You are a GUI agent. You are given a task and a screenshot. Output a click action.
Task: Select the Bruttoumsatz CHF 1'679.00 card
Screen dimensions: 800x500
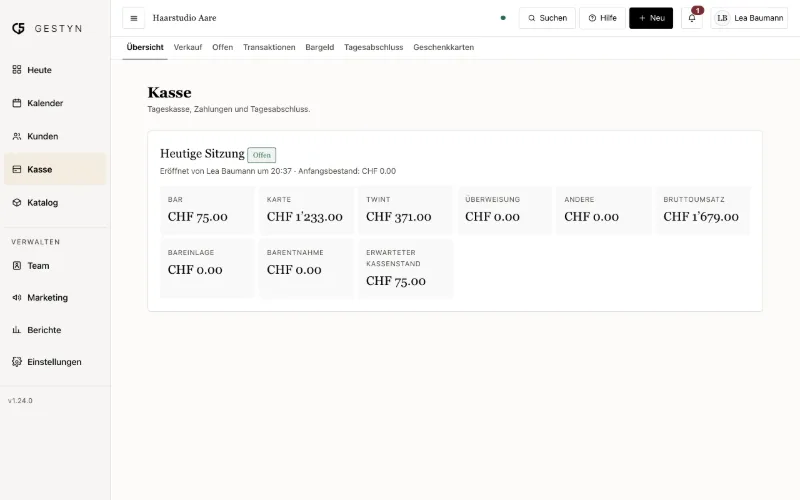pyautogui.click(x=703, y=210)
